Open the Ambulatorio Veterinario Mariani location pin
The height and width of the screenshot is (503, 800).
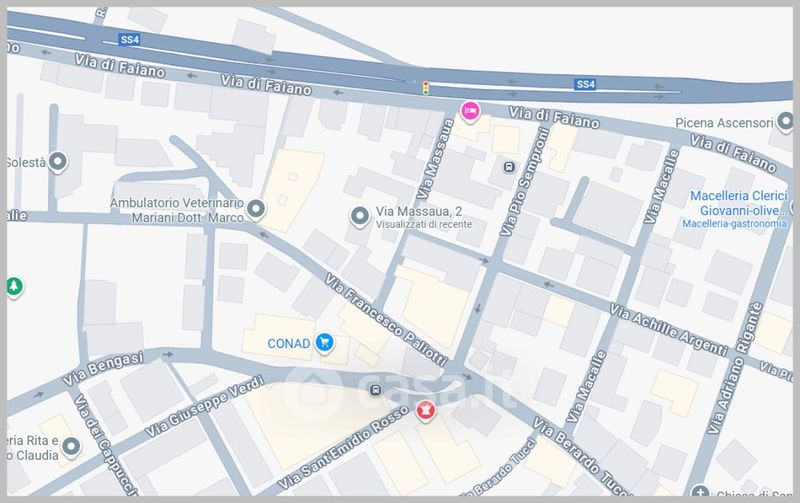[256, 209]
